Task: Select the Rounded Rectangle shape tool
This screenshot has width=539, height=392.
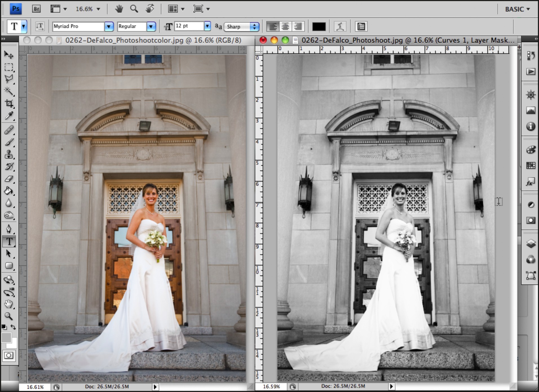Action: coord(9,266)
